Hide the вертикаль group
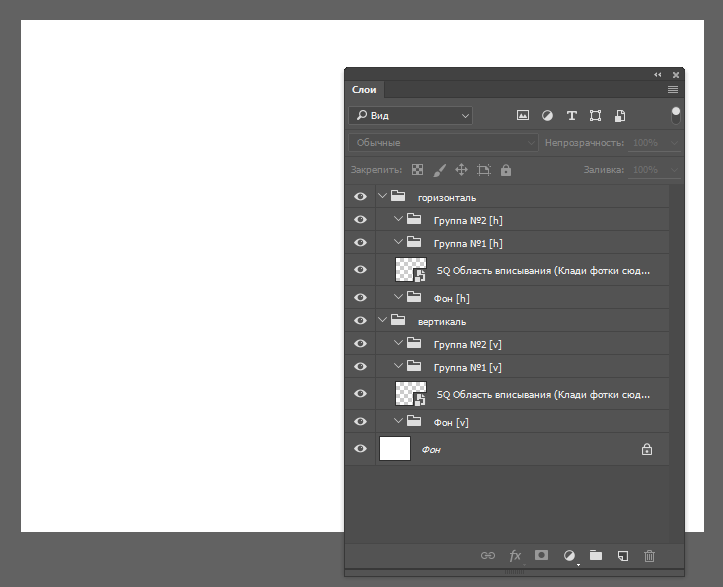 coord(360,320)
